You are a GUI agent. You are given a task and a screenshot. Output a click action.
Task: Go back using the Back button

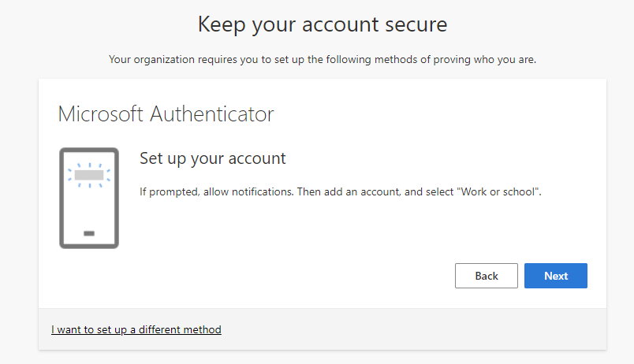486,276
